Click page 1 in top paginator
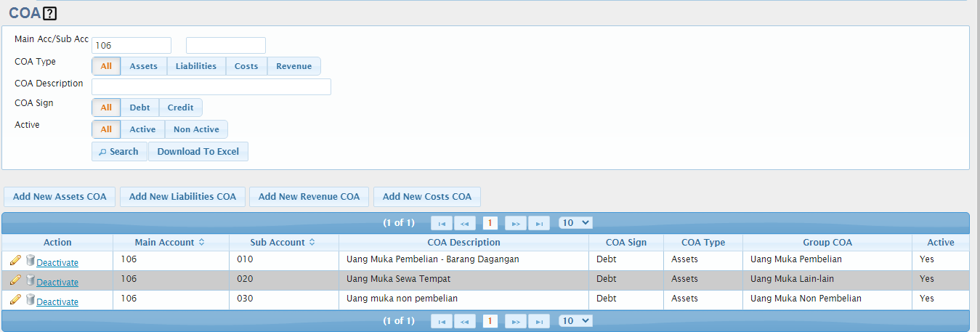 coord(490,223)
